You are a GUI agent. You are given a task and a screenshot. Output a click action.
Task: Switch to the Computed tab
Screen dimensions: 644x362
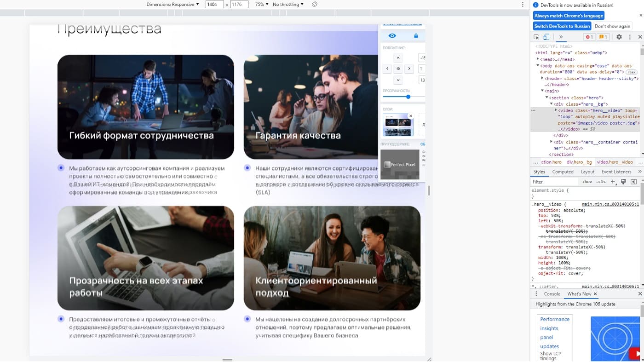[x=563, y=172]
